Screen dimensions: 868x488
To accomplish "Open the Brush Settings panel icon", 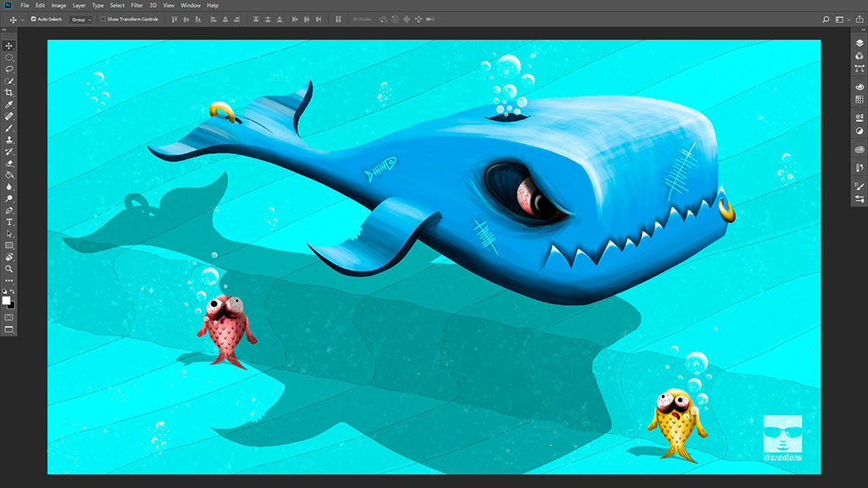I will [860, 199].
